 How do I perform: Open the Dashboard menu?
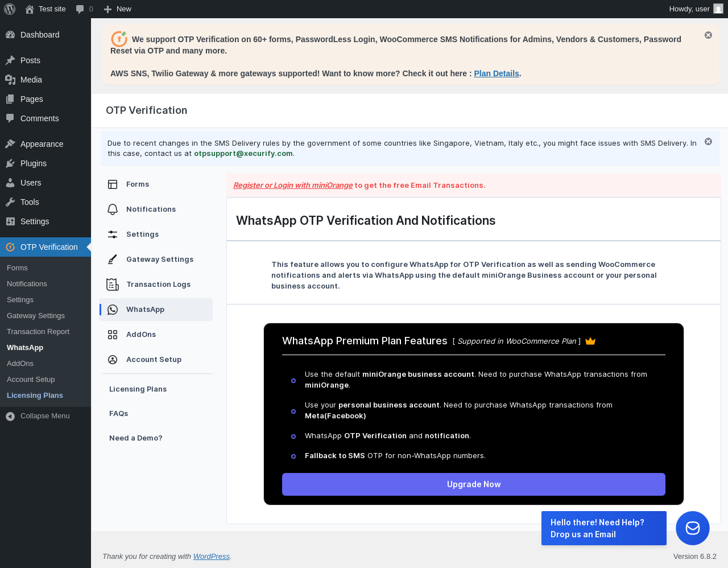coord(45,35)
